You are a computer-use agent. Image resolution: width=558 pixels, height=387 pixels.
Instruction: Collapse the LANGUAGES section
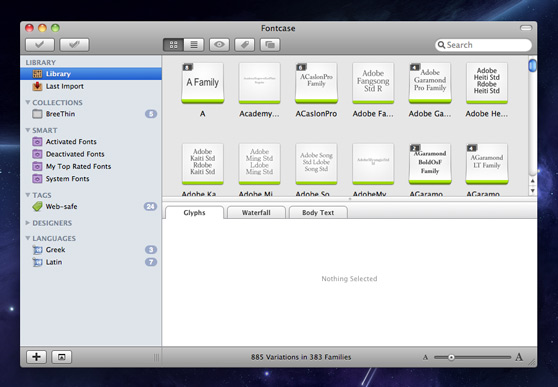point(28,238)
